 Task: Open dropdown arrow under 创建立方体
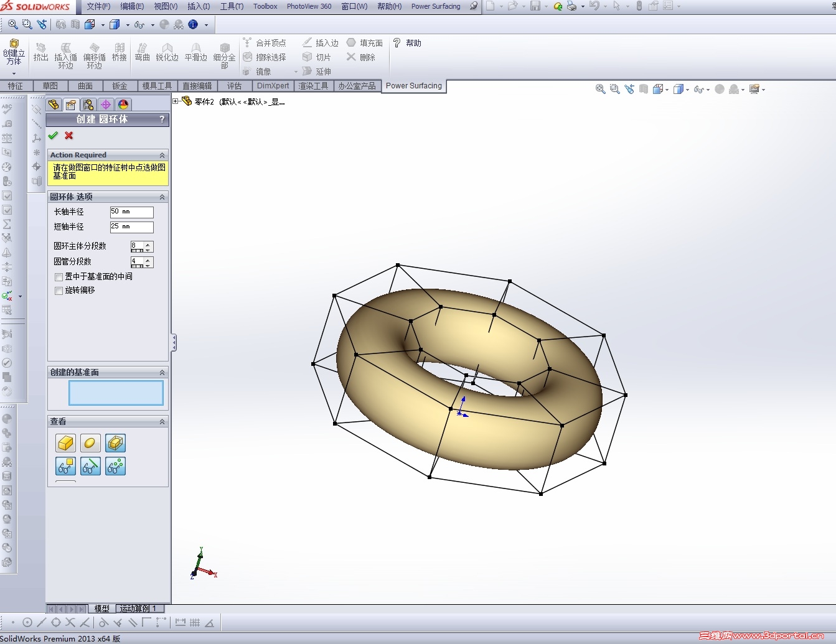click(14, 73)
